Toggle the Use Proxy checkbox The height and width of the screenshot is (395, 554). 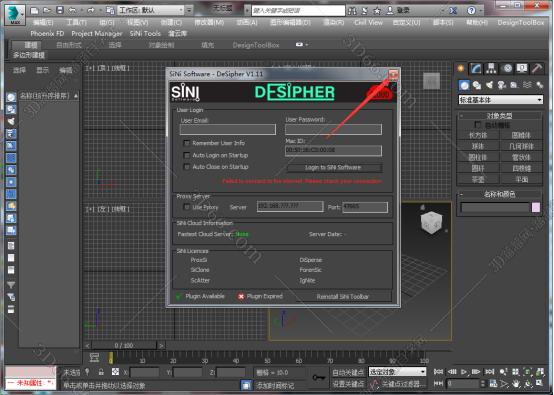187,207
